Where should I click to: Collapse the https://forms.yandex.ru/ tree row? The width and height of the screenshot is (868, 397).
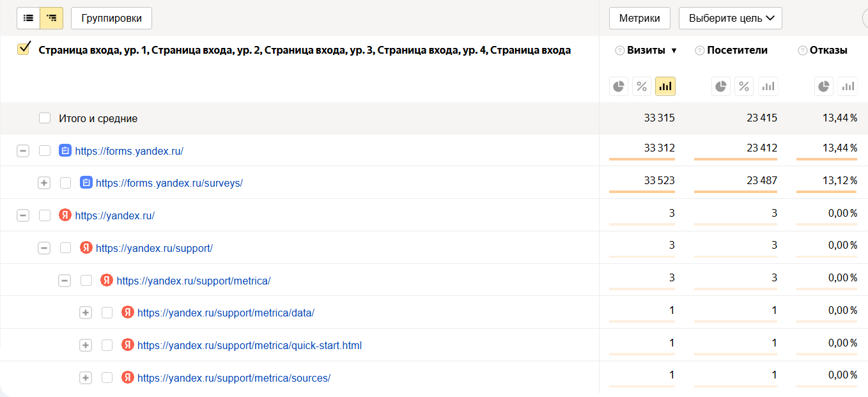[23, 151]
